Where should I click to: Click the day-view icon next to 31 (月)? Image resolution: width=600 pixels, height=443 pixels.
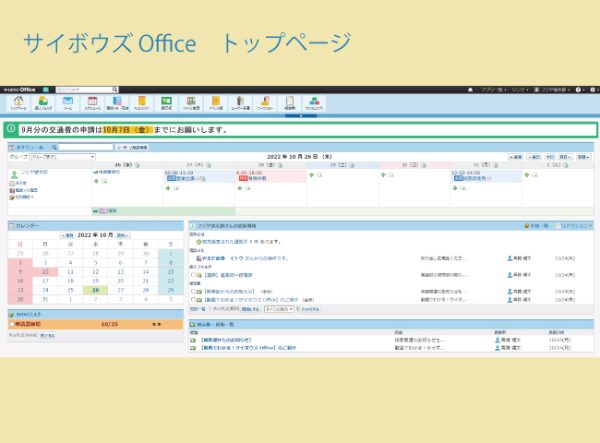point(496,165)
